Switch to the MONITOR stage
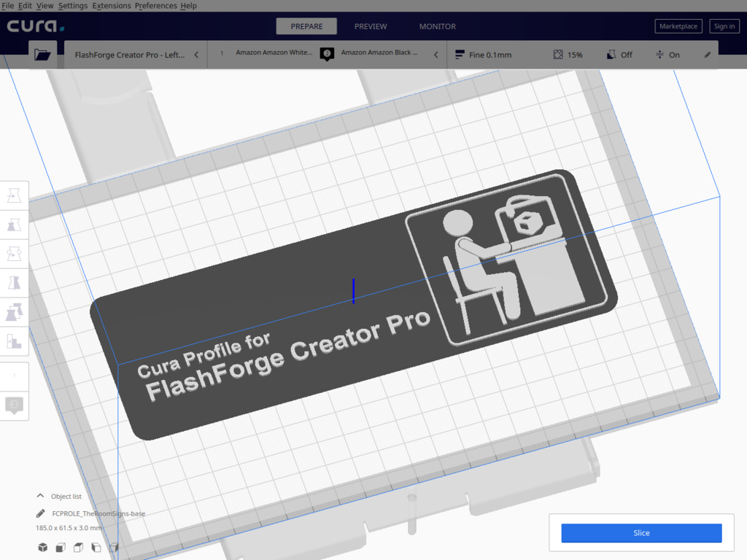The height and width of the screenshot is (560, 747). (x=438, y=26)
